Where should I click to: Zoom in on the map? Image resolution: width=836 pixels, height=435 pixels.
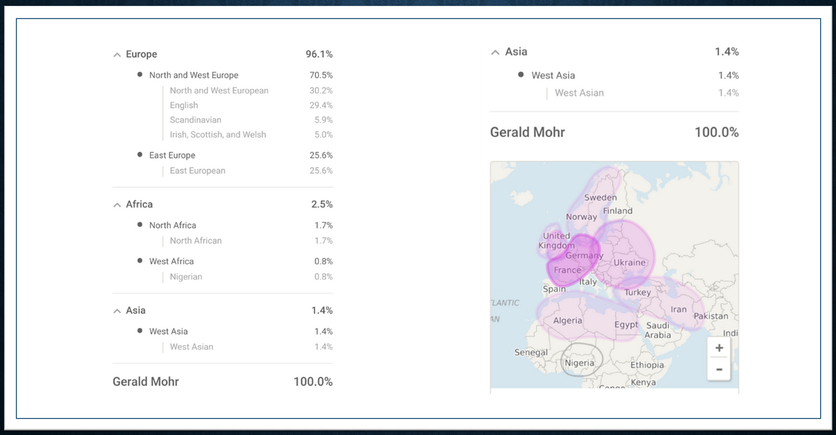(719, 348)
